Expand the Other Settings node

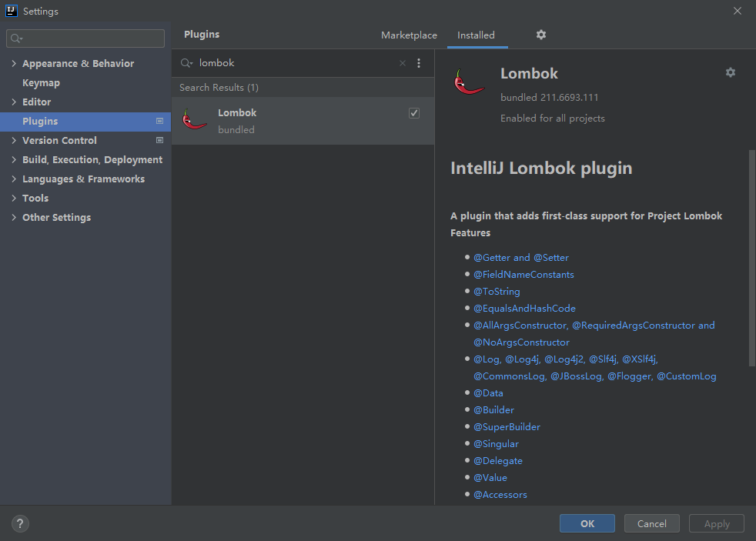click(14, 218)
